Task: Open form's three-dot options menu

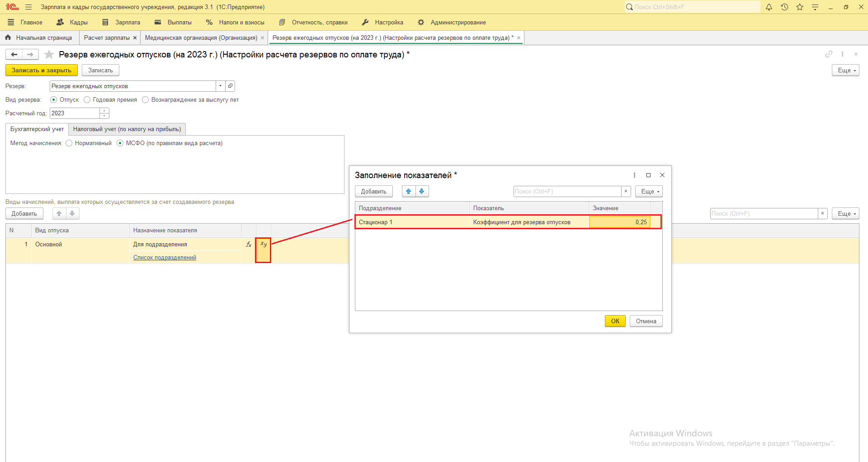Action: 842,54
